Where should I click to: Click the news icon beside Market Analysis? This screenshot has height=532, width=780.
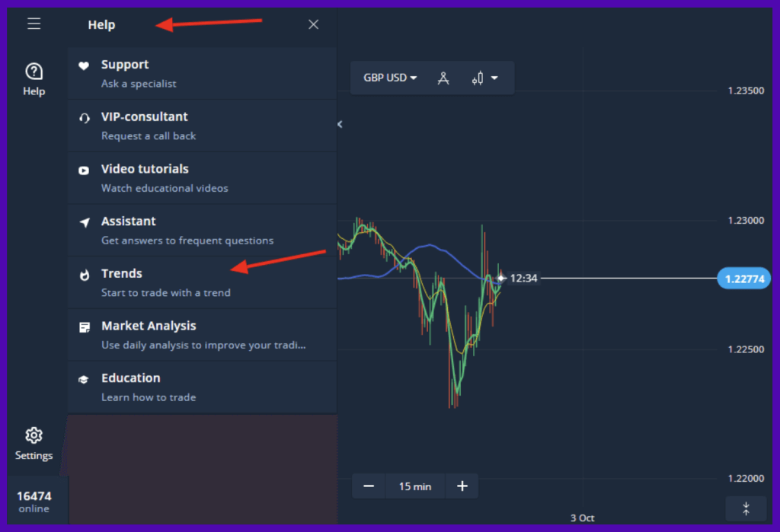click(x=85, y=327)
